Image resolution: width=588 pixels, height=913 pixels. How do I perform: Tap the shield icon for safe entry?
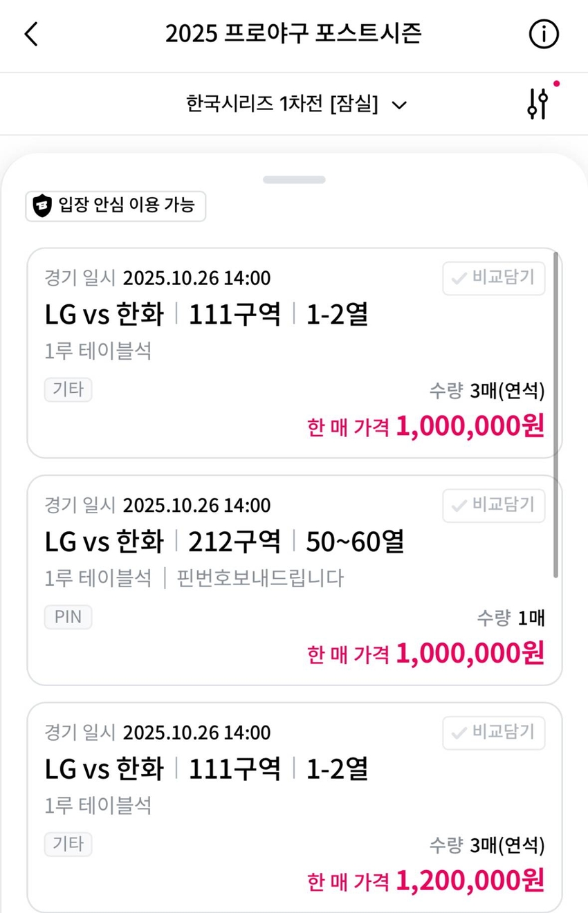(x=43, y=205)
